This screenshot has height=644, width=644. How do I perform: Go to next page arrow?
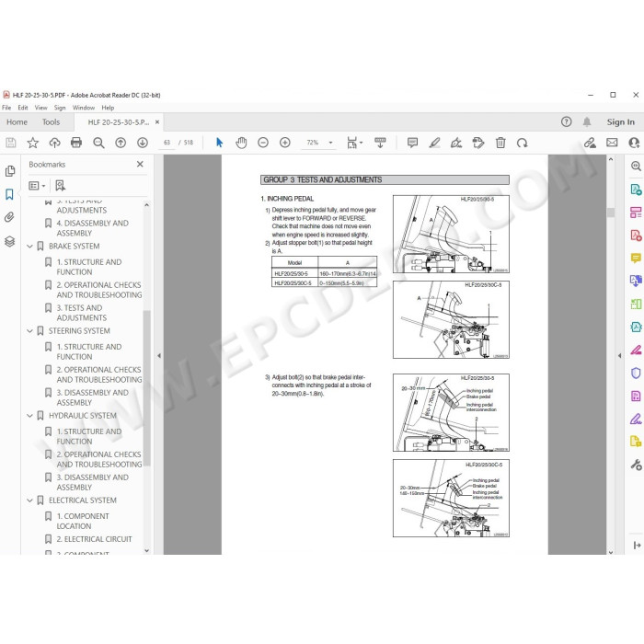pyautogui.click(x=143, y=143)
